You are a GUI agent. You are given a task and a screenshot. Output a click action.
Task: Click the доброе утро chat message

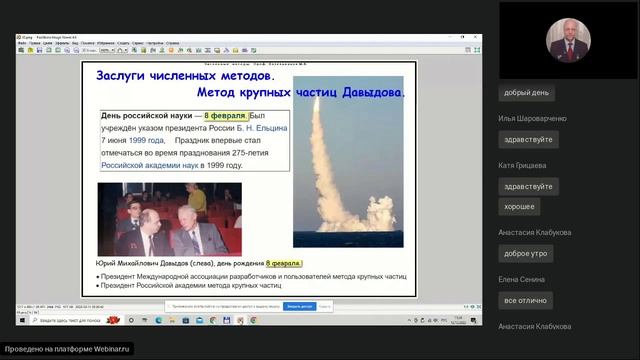(526, 253)
